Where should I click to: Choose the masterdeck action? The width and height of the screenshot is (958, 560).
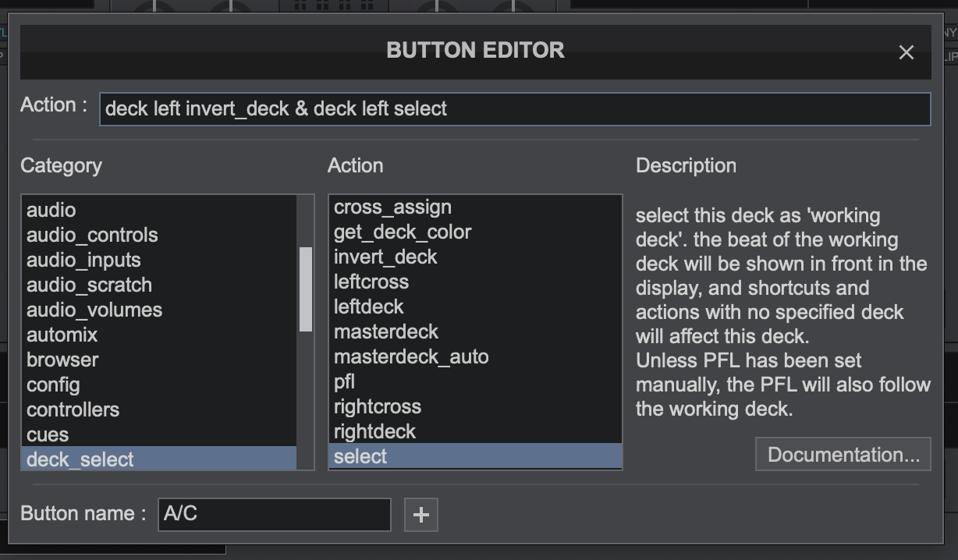(x=475, y=331)
